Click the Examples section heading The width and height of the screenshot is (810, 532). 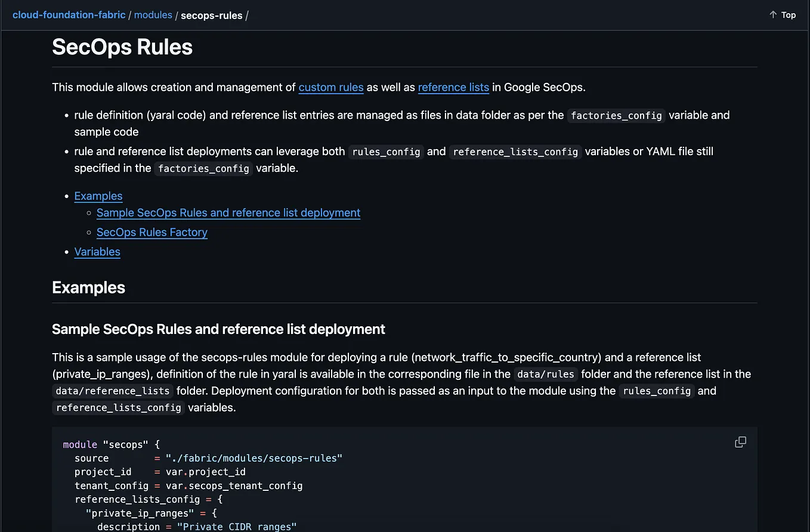pos(88,287)
